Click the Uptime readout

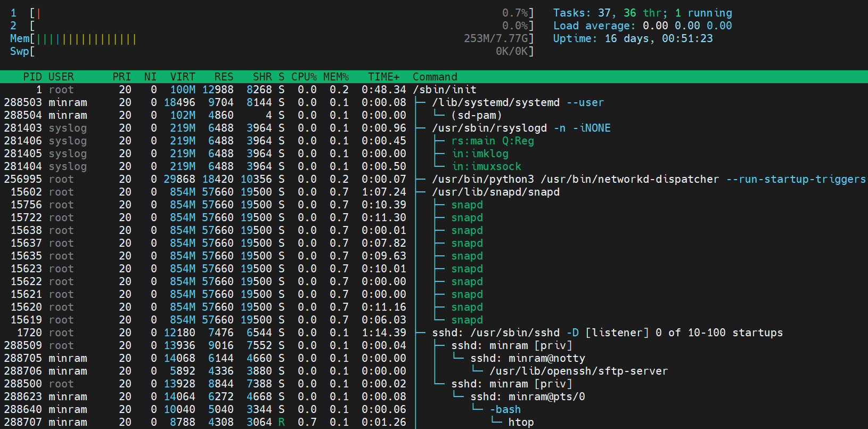click(633, 38)
